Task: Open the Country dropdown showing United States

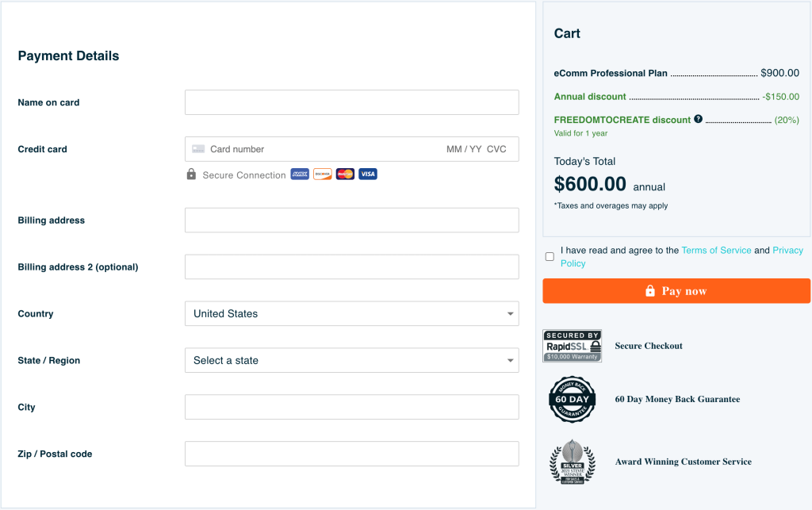Action: (x=351, y=314)
